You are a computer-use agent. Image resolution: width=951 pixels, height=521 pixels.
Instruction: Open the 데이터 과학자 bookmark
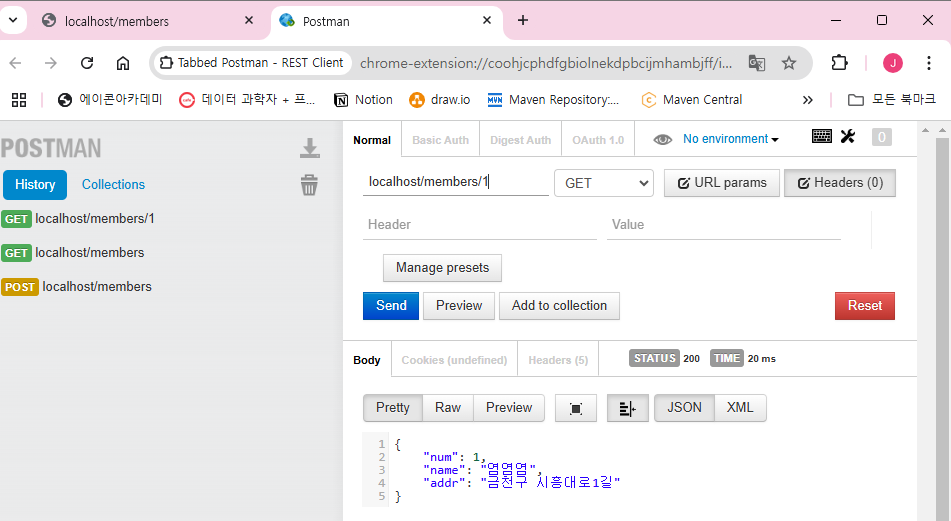pyautogui.click(x=247, y=99)
